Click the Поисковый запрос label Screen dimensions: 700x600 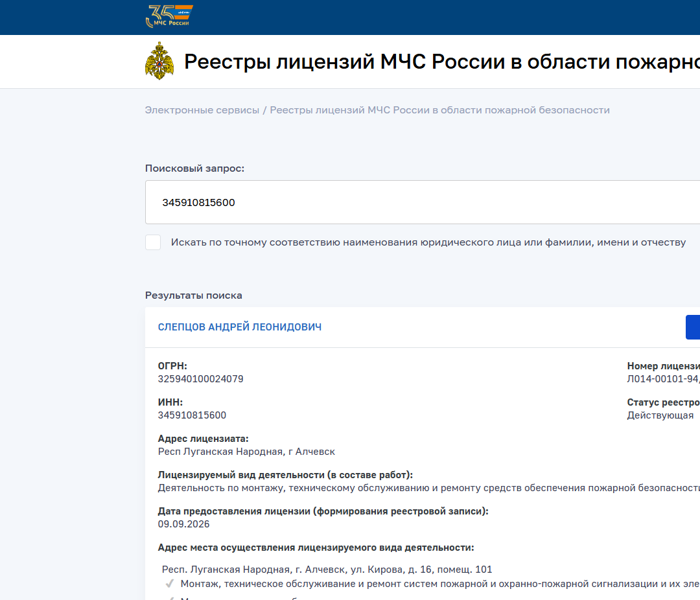click(194, 168)
